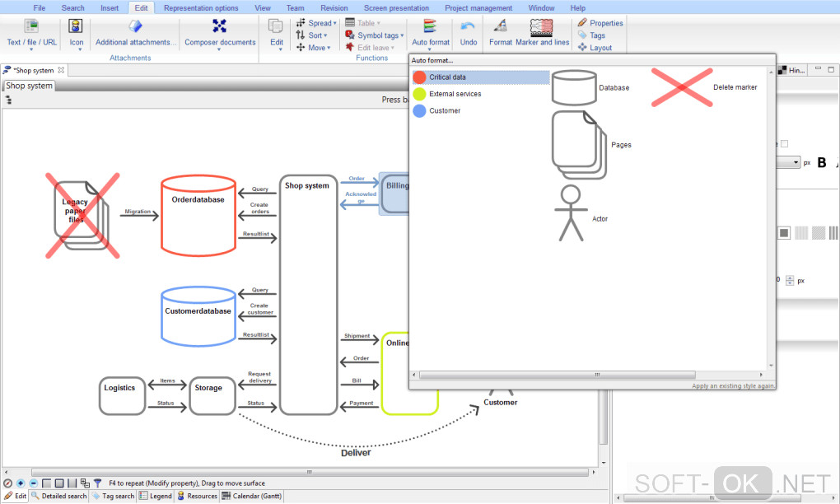Click the Auto format icon
This screenshot has height=504, width=840.
click(430, 26)
